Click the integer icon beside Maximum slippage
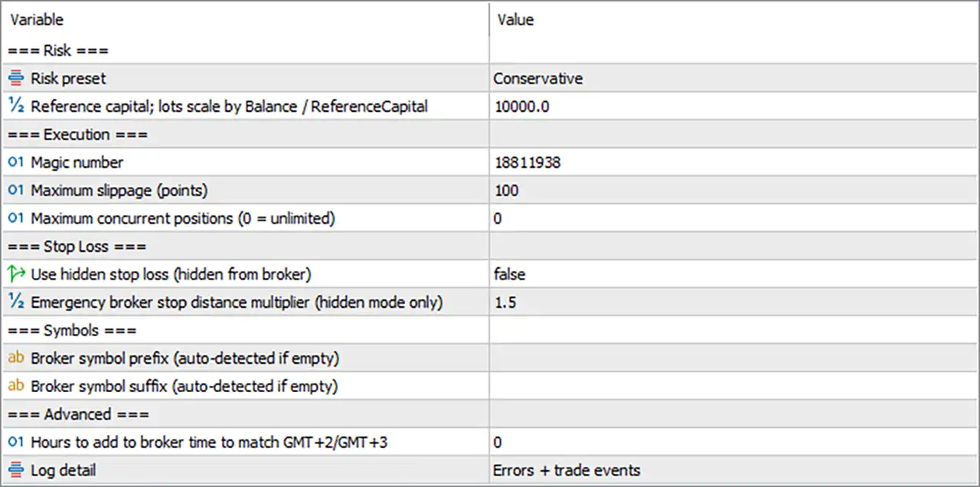 click(16, 190)
